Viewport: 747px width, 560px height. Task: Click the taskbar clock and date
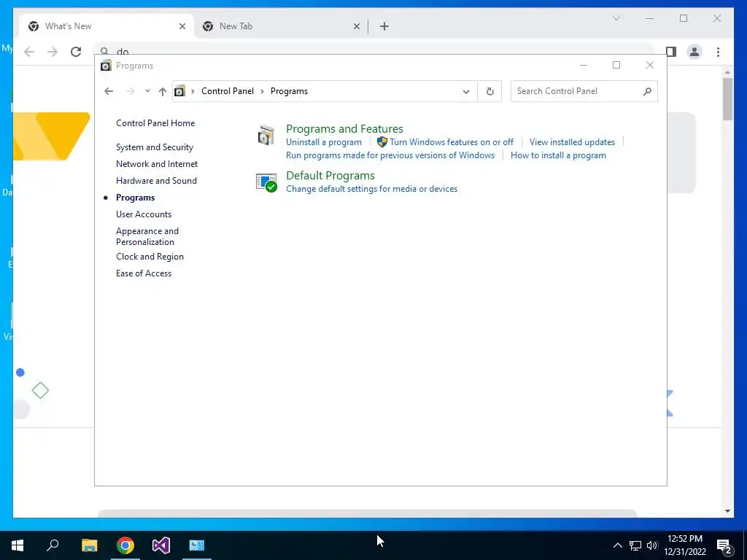click(684, 545)
